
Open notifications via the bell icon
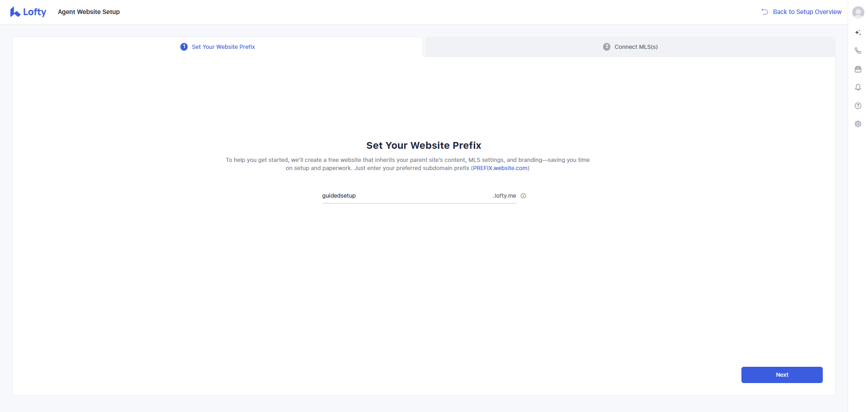(858, 87)
